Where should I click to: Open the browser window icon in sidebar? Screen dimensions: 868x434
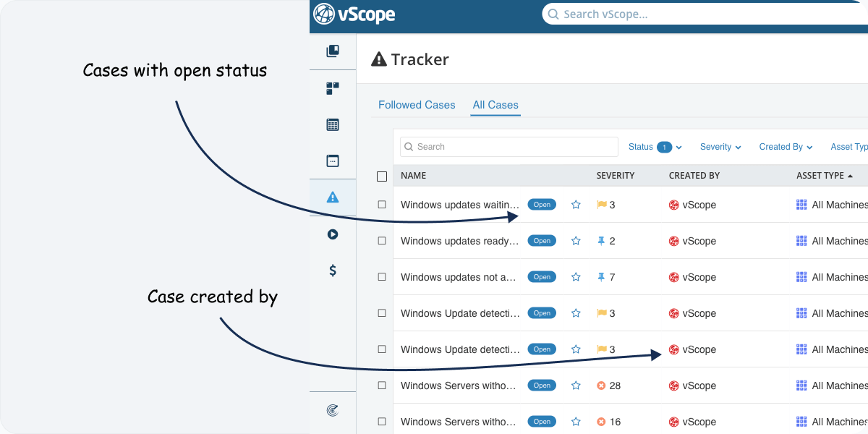[x=333, y=161]
